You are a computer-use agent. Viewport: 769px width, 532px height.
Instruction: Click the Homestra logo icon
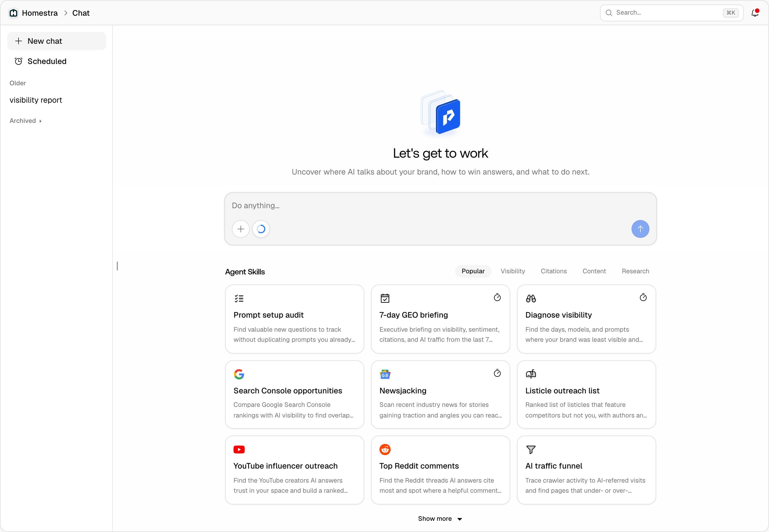pos(13,13)
